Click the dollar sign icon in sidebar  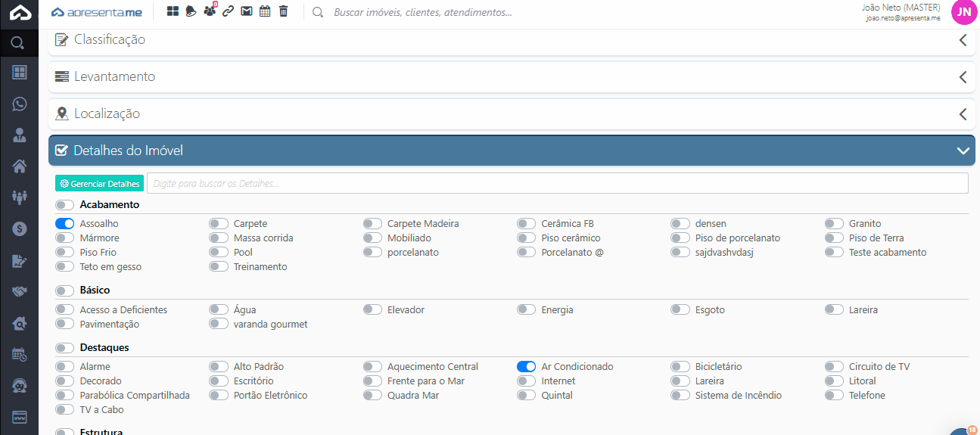[19, 228]
